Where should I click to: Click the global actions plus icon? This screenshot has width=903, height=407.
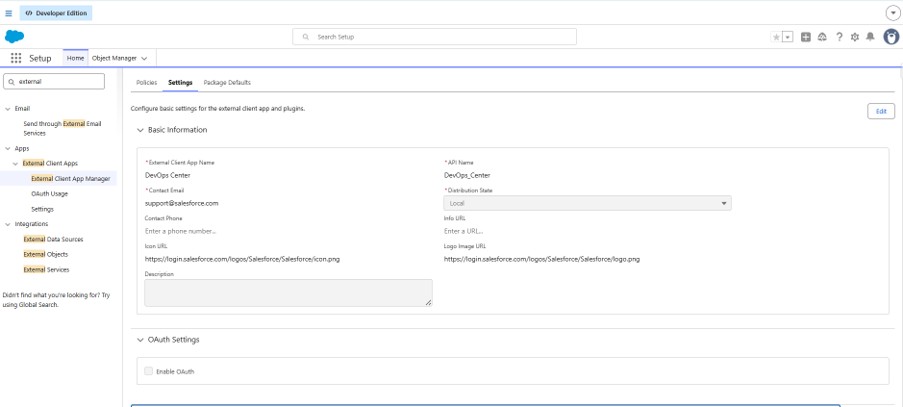pyautogui.click(x=806, y=37)
